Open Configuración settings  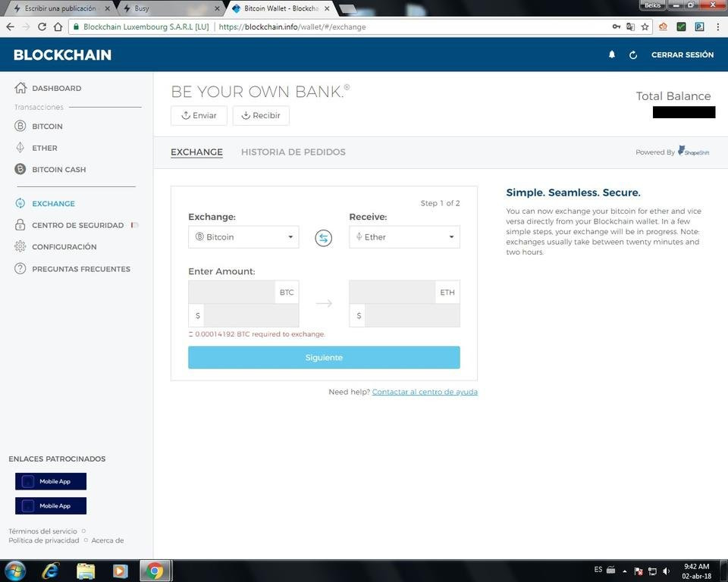(55, 246)
